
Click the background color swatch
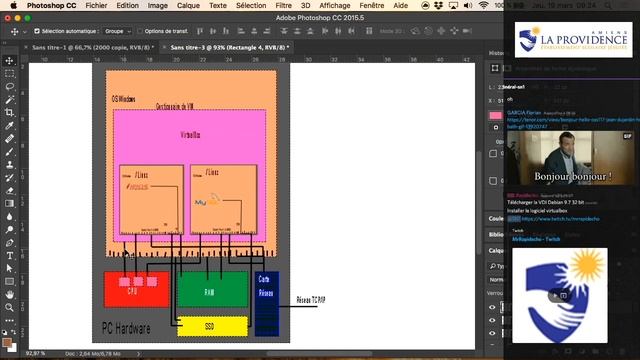[x=13, y=348]
